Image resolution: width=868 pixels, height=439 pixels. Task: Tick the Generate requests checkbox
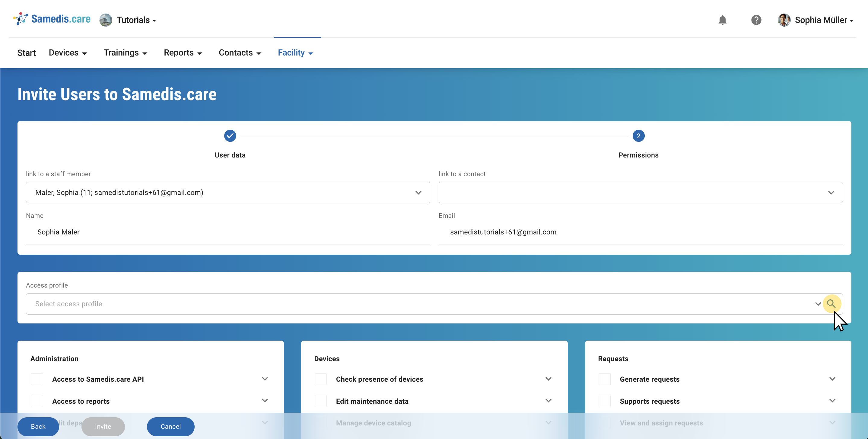coord(604,379)
